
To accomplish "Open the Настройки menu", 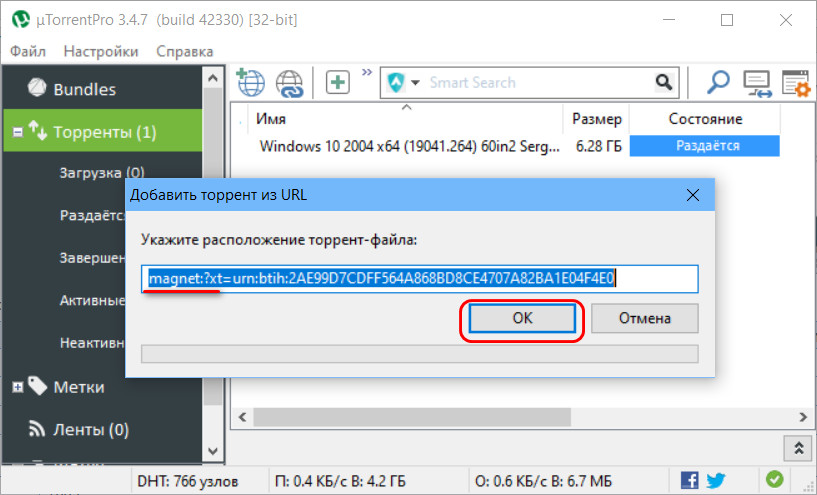I will click(x=101, y=51).
